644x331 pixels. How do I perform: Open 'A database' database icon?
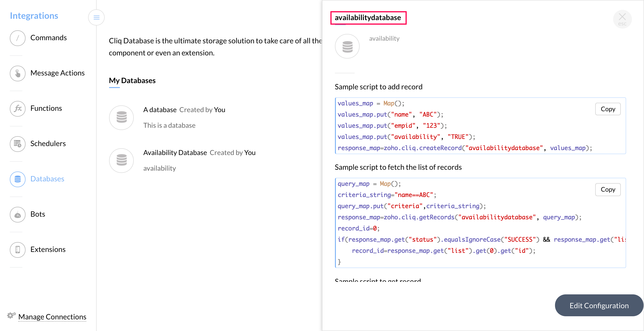[x=121, y=117]
